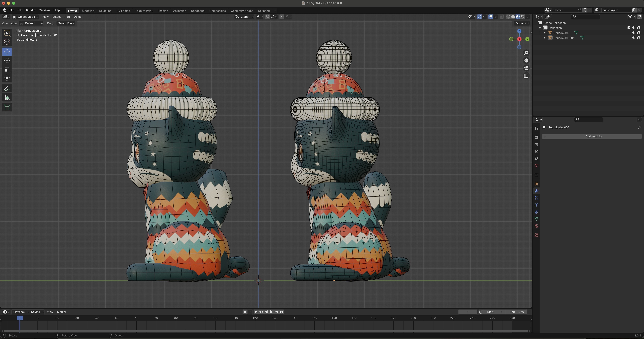Select the Transform tool
This screenshot has height=339, width=644.
7,78
